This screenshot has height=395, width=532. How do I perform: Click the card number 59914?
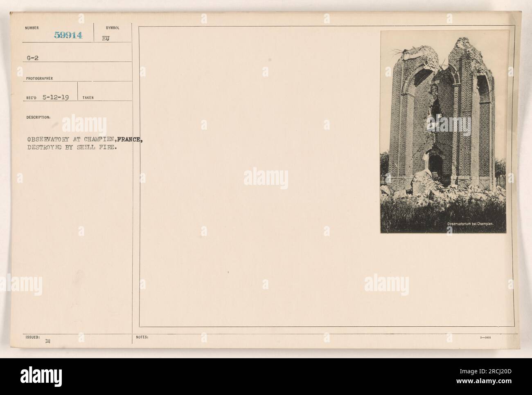[69, 36]
